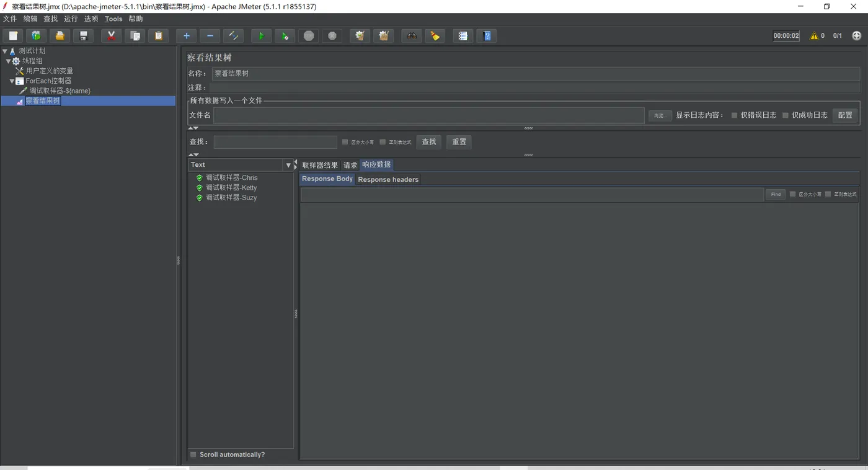Click the Toggle enable/disable icon
868x470 pixels.
[233, 36]
